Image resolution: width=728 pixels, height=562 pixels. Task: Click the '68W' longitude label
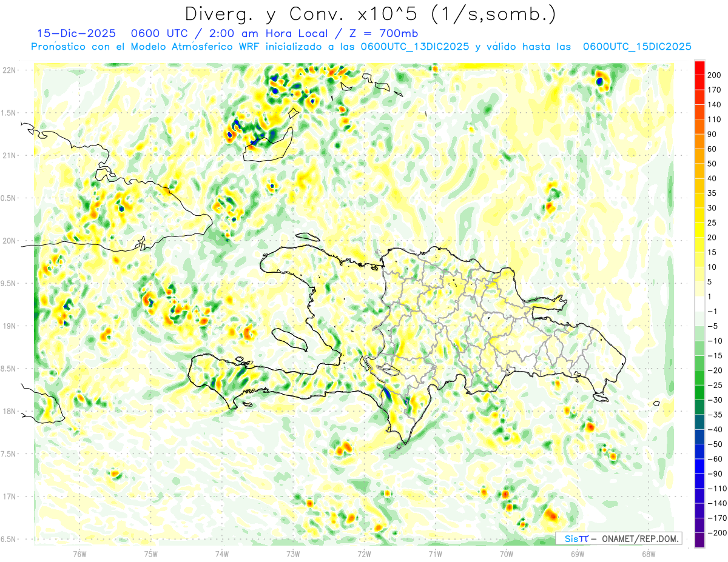point(648,554)
